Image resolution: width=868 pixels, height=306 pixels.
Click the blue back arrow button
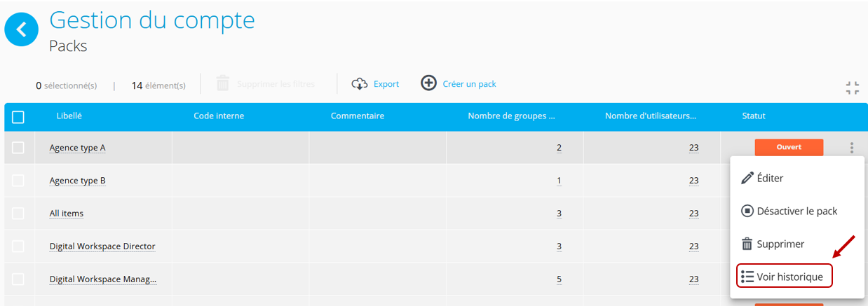tap(22, 29)
